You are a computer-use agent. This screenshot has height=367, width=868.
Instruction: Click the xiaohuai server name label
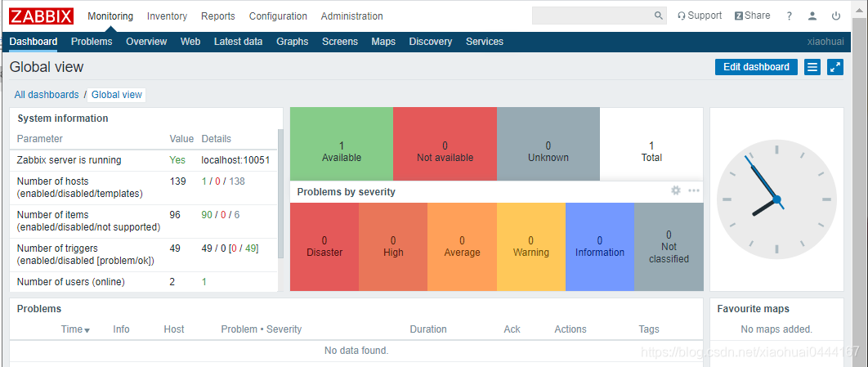tap(826, 42)
